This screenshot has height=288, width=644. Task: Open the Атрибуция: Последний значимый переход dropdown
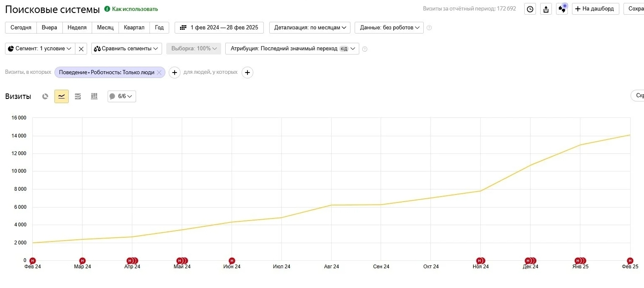click(292, 49)
